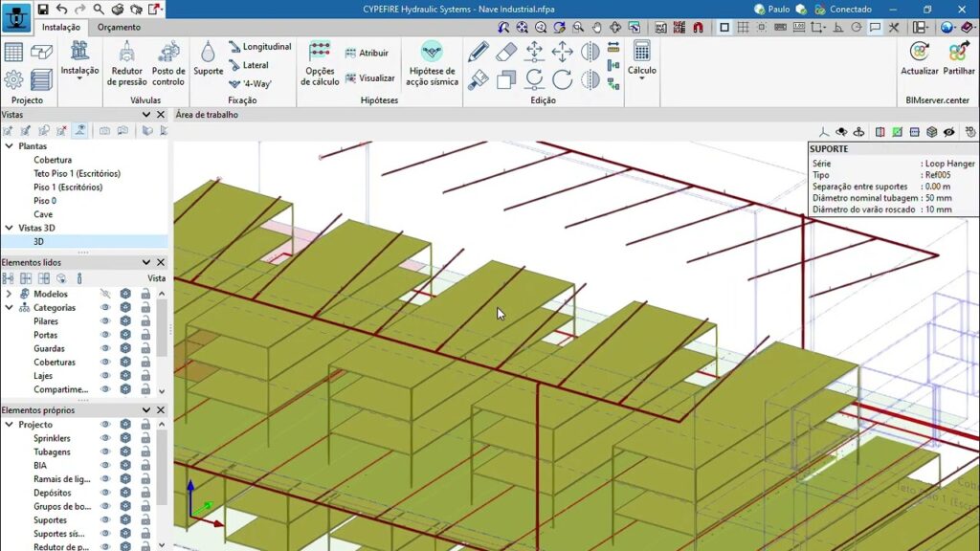Collapse the Vistas 3D tree node
980x551 pixels.
click(x=10, y=229)
